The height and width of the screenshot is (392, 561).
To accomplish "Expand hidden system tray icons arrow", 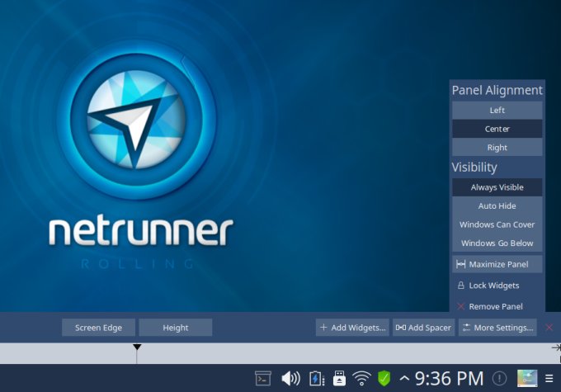I will [x=404, y=378].
